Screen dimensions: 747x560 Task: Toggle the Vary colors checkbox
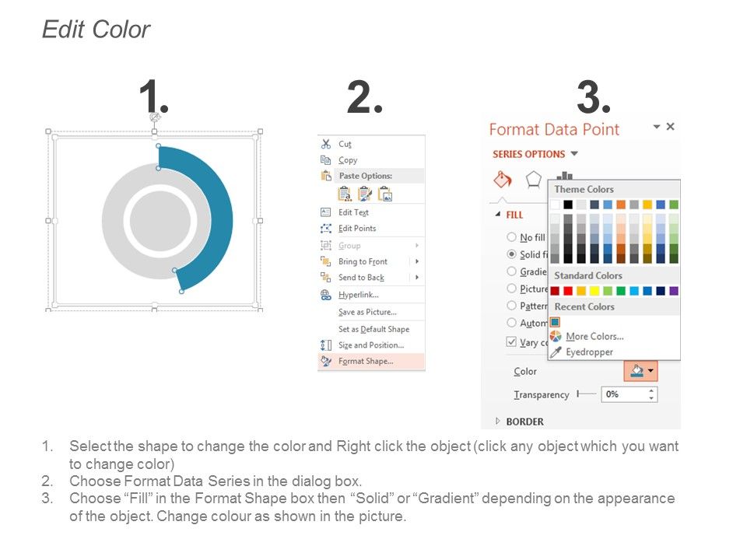(x=511, y=341)
